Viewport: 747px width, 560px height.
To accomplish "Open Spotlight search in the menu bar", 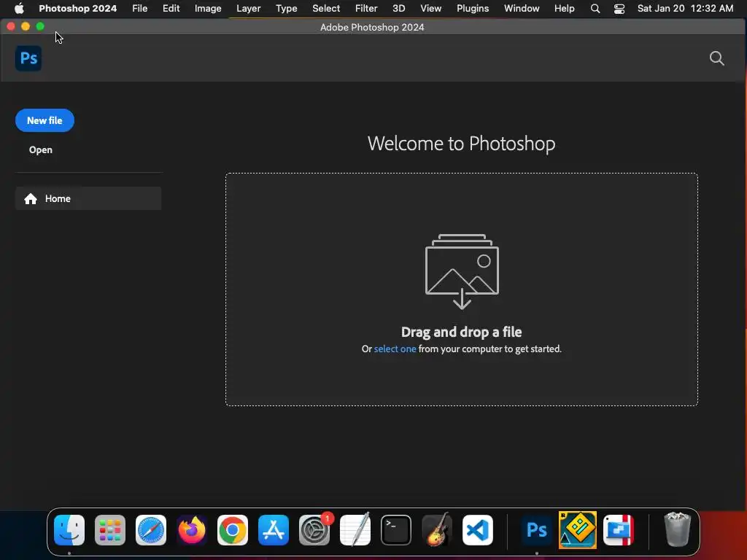I will click(x=595, y=8).
